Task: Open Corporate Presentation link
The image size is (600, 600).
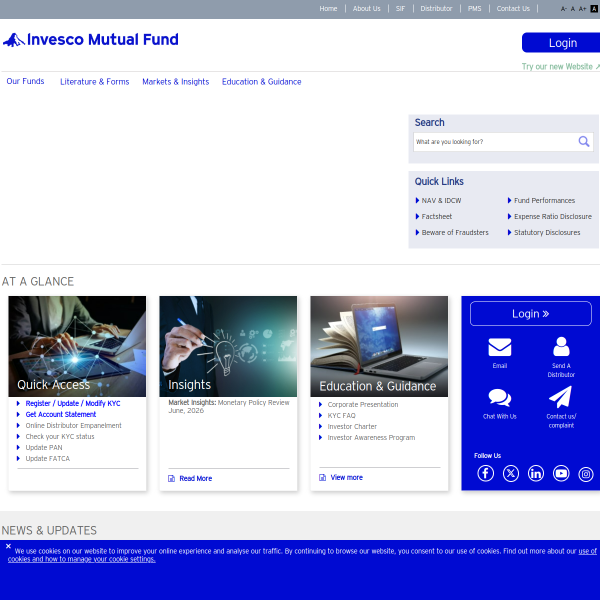Action: click(x=363, y=404)
